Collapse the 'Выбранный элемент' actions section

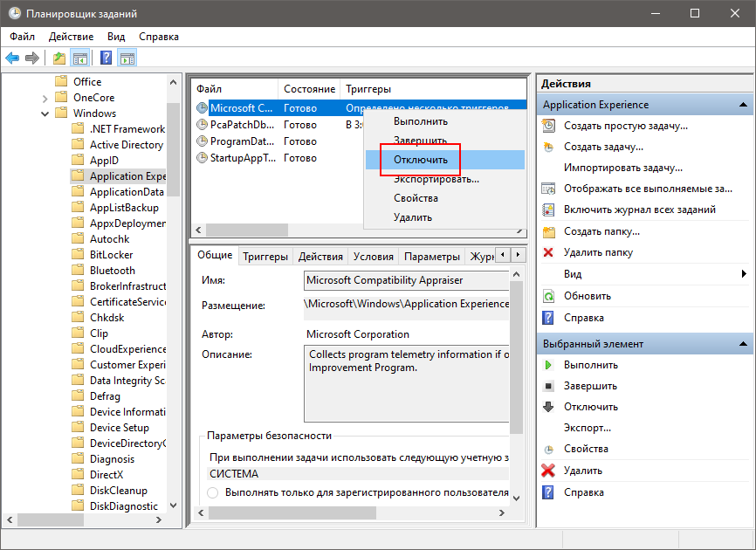tap(745, 344)
